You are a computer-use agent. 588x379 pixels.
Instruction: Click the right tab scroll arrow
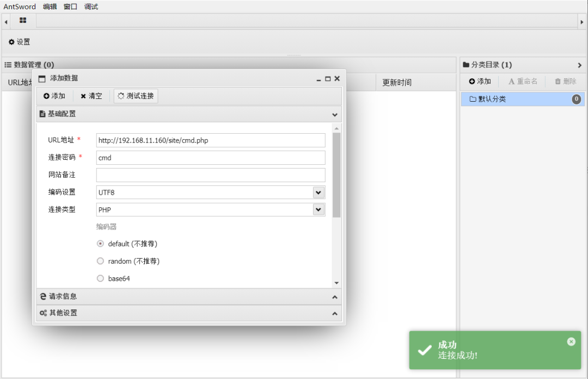point(582,22)
